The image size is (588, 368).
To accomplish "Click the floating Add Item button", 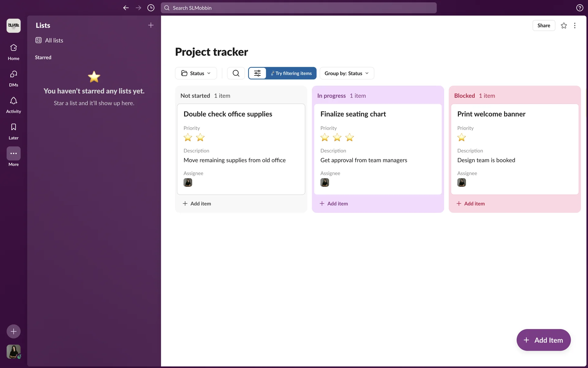I will pyautogui.click(x=543, y=340).
